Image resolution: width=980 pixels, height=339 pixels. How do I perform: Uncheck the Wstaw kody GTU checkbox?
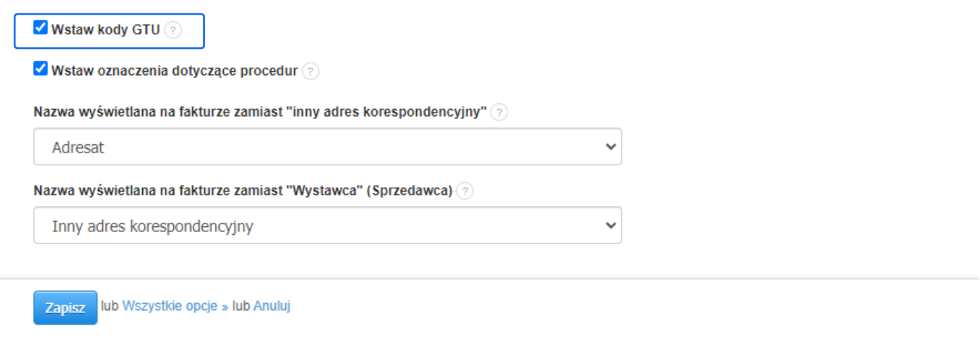click(x=41, y=29)
